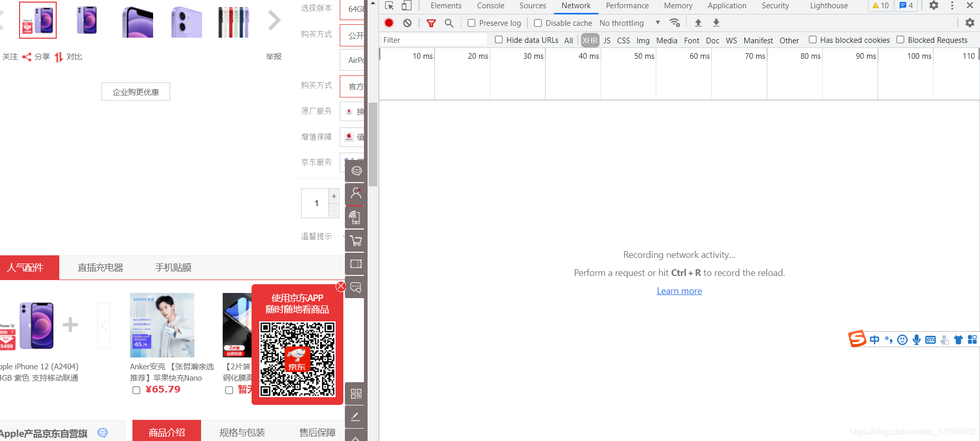Increase quantity with the plus stepper
Viewport: 980px width, 441px height.
tap(334, 196)
